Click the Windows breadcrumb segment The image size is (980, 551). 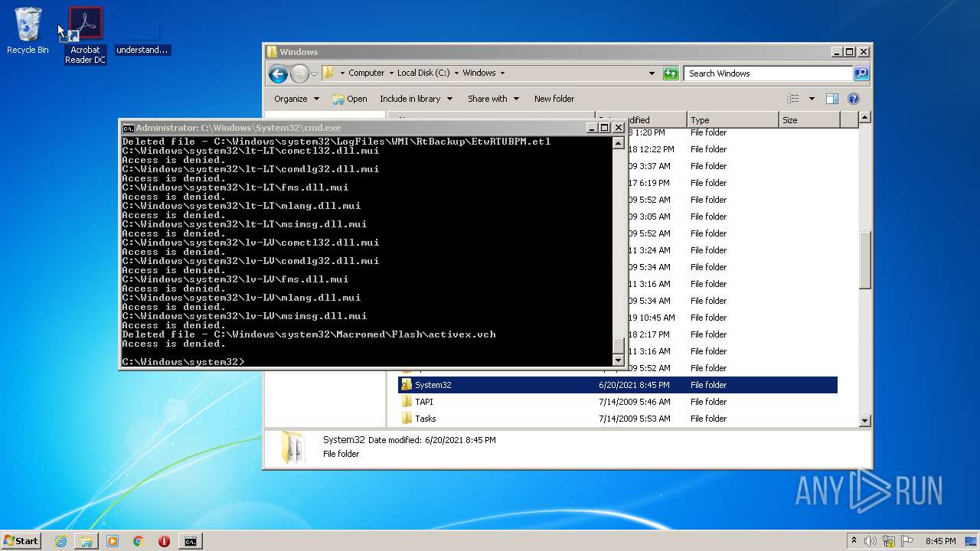click(479, 73)
